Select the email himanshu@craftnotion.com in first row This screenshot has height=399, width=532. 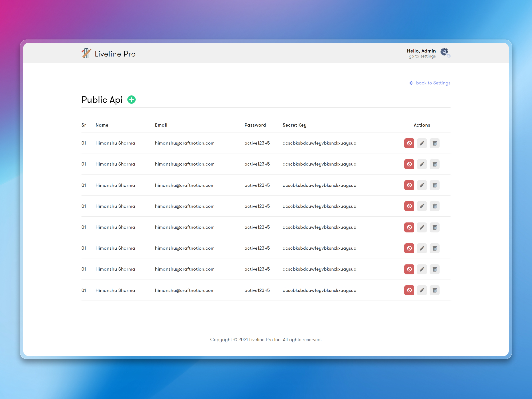point(184,143)
